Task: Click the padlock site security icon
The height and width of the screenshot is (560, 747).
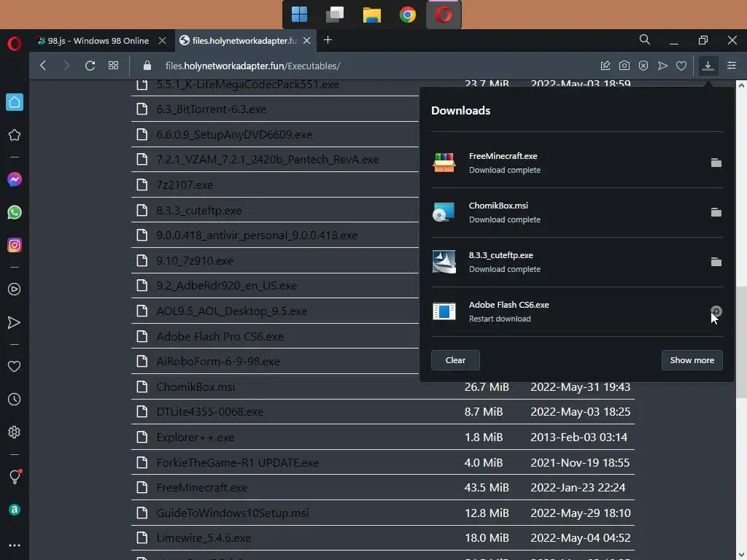Action: click(x=147, y=66)
